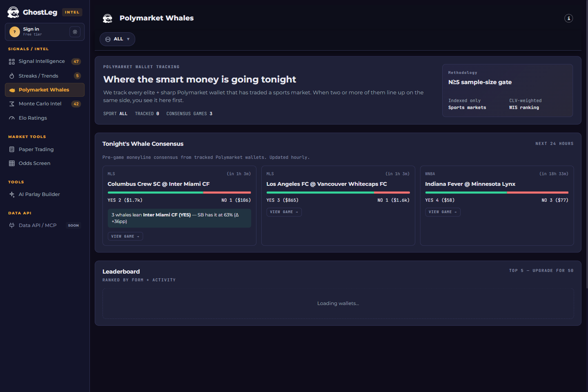Toggle the light/dark theme sun icon
Image resolution: width=588 pixels, height=392 pixels.
(75, 32)
